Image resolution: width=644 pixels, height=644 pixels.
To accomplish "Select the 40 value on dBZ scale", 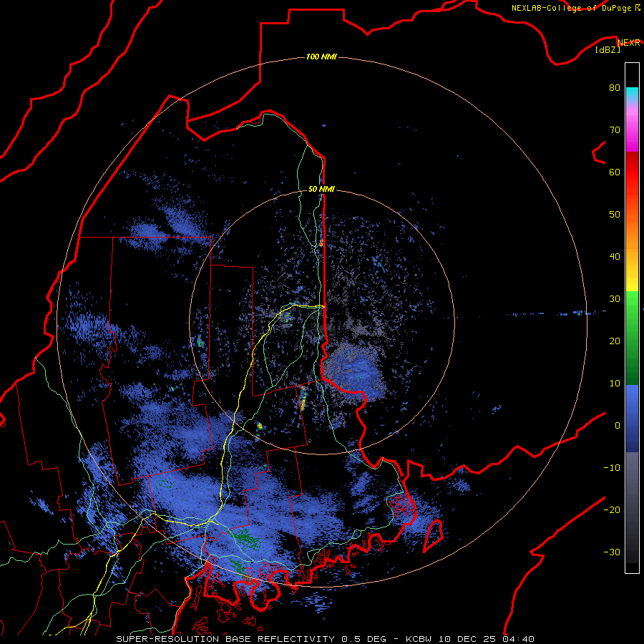I will point(615,257).
